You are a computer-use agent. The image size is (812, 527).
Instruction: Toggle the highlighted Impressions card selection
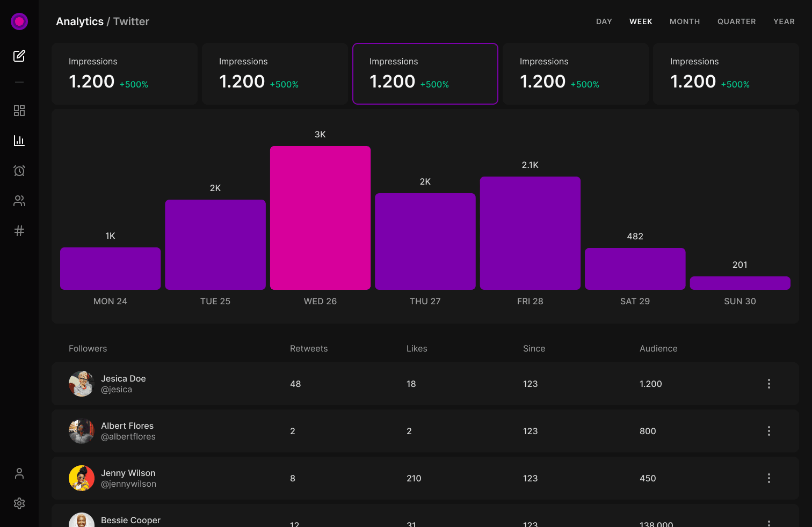click(x=425, y=74)
